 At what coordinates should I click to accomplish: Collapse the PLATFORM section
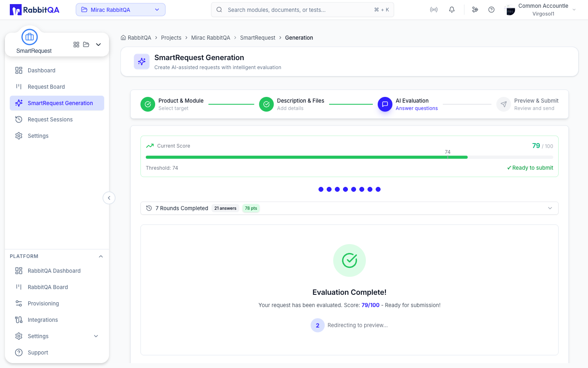[101, 256]
